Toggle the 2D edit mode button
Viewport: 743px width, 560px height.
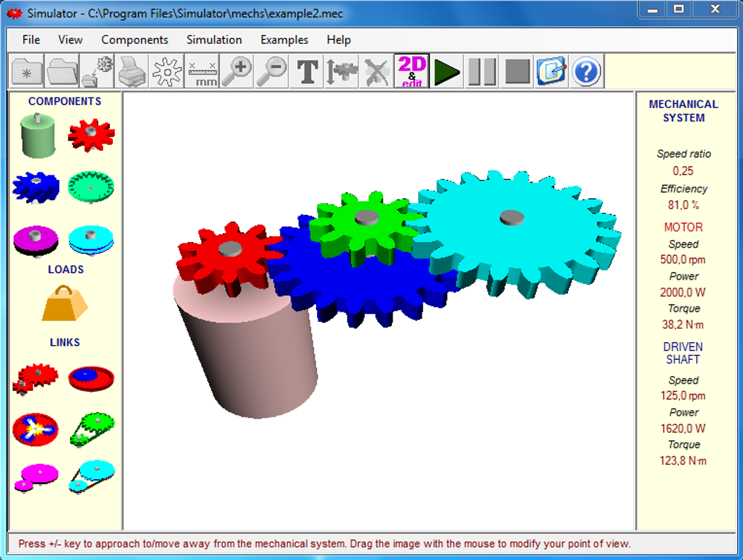[x=412, y=71]
